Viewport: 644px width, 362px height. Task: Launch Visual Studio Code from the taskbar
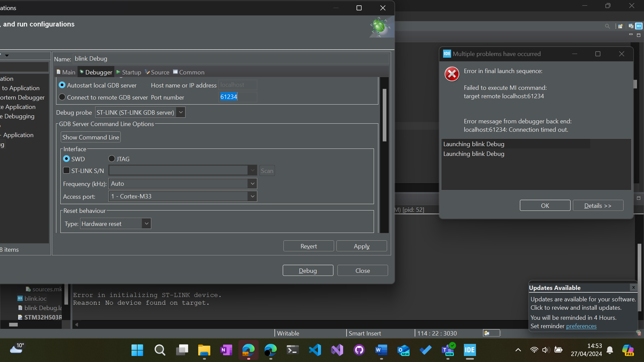(315, 350)
